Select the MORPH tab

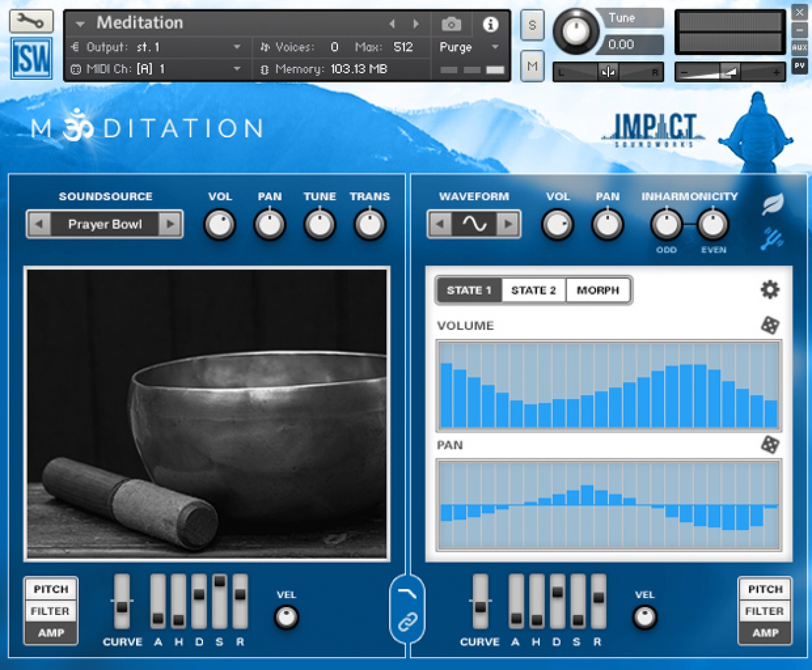[x=598, y=290]
